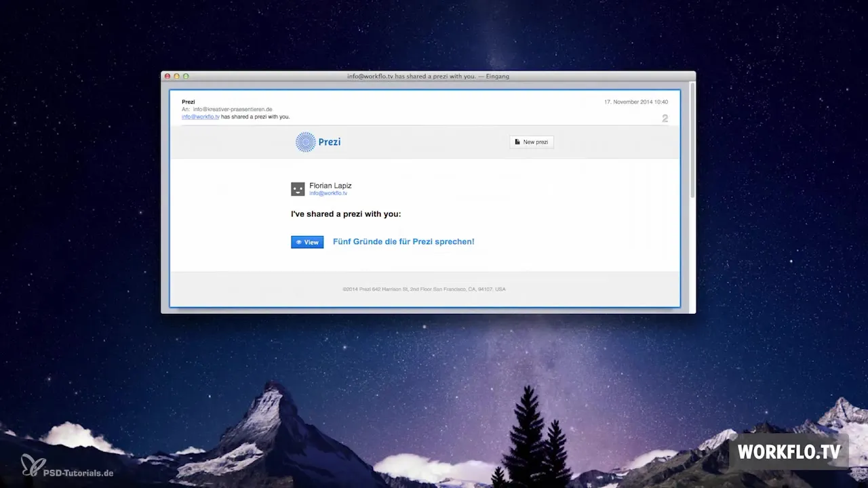Click sender name Prezi in header
868x488 pixels.
(x=189, y=102)
